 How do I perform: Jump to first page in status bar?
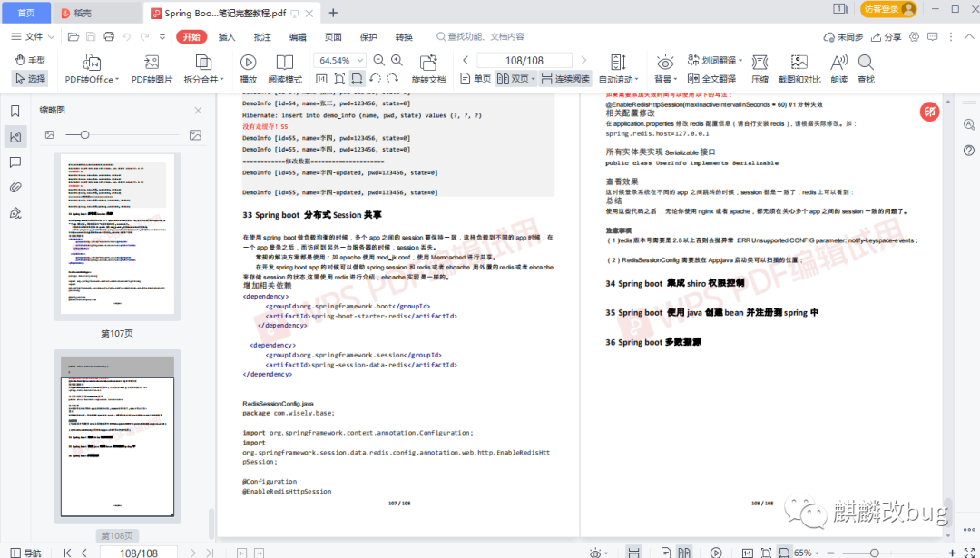click(x=67, y=553)
